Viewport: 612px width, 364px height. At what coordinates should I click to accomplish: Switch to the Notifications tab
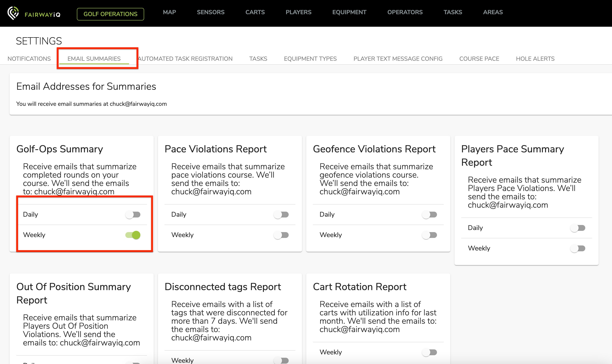[29, 59]
